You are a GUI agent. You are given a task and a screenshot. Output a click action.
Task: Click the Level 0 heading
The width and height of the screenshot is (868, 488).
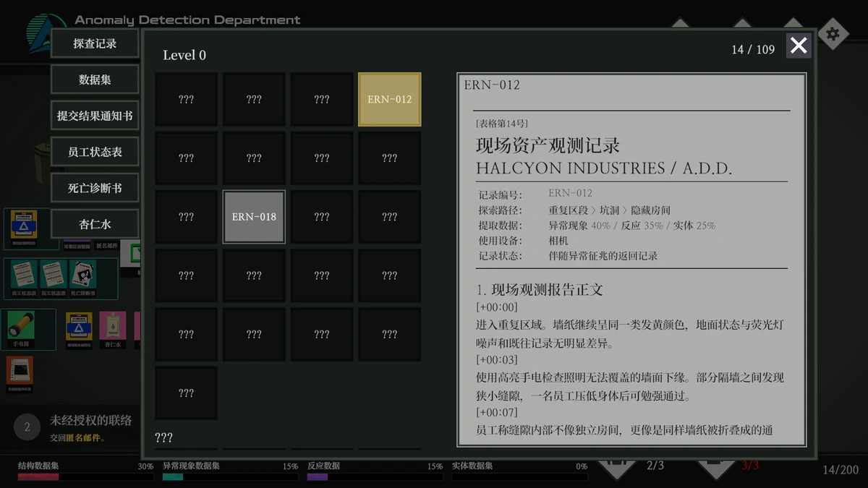(x=184, y=55)
